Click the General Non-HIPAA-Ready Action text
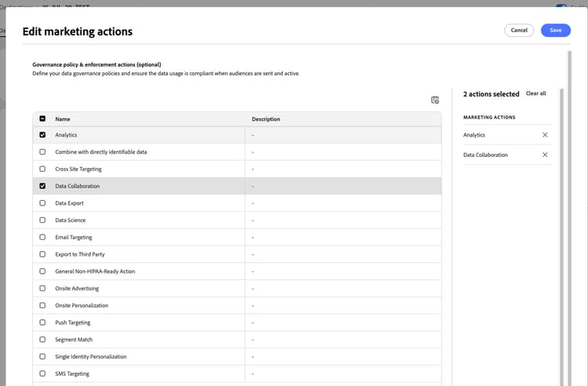Screen dimensions: 588x386 (x=95, y=271)
